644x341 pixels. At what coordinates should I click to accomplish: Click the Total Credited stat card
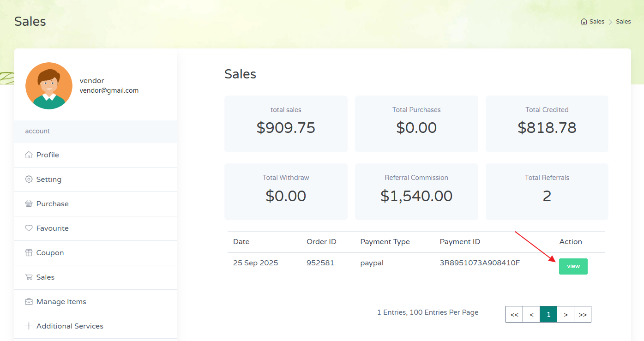click(547, 124)
